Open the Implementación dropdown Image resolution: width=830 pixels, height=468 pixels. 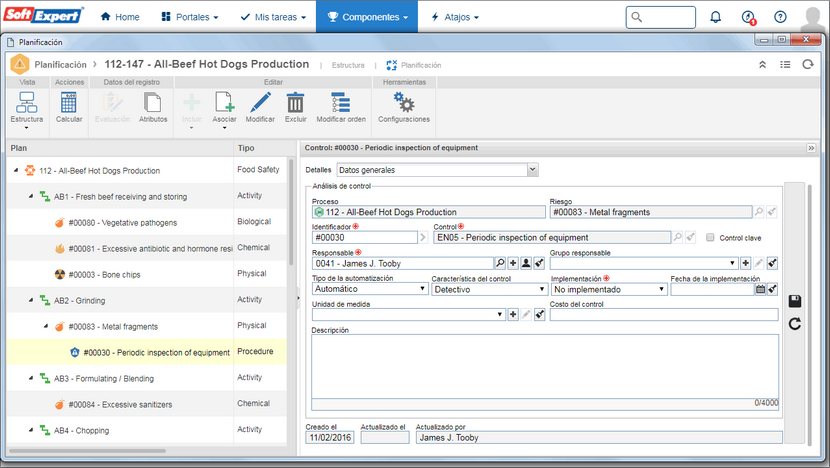pos(609,290)
